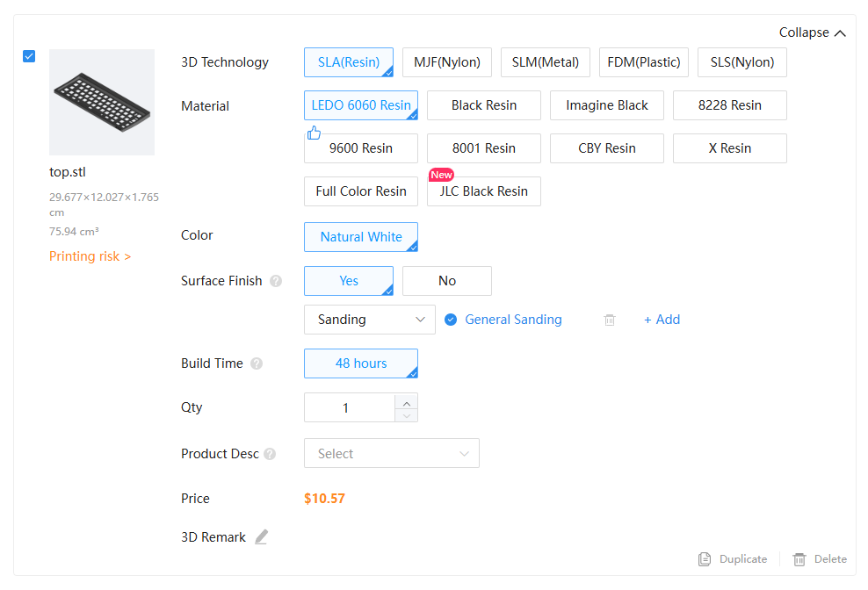Open the Sanding finish dropdown
The width and height of the screenshot is (868, 590).
coord(370,320)
